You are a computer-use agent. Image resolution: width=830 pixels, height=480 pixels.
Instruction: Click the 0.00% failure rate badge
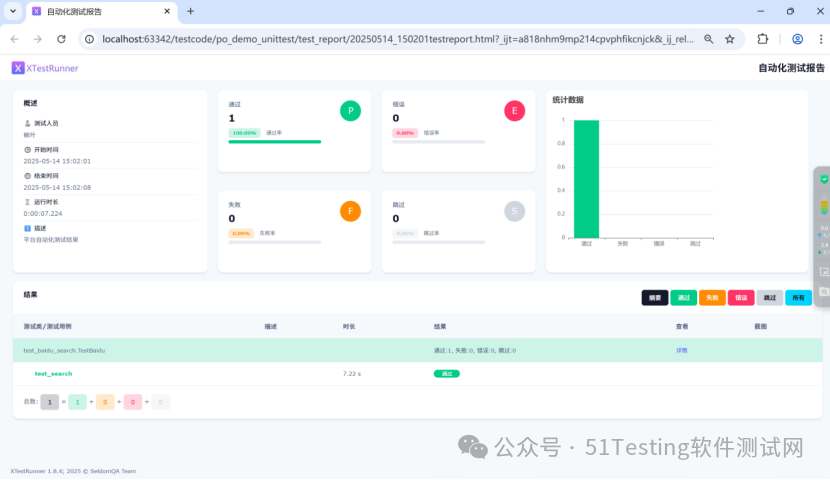pos(241,233)
